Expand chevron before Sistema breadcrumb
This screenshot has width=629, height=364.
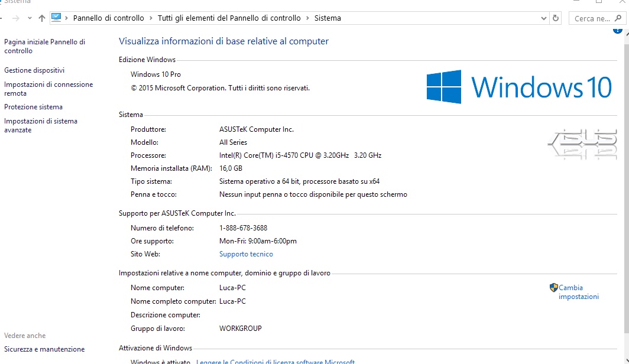(x=307, y=18)
